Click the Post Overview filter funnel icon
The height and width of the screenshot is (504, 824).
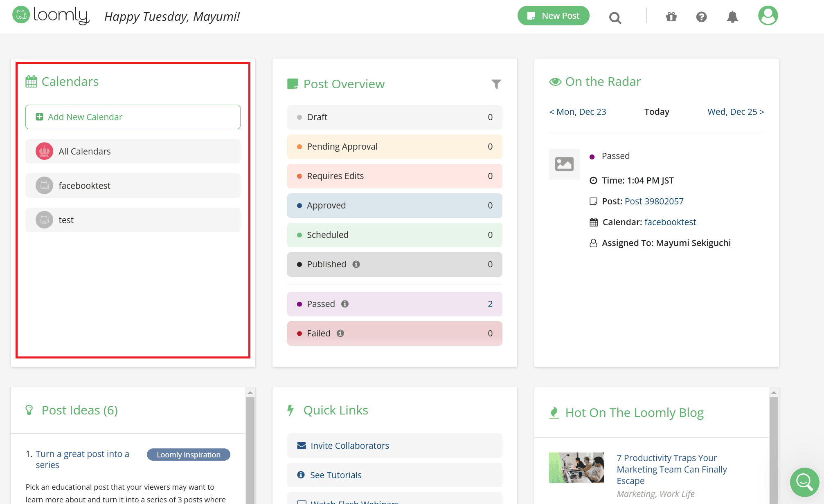[496, 84]
